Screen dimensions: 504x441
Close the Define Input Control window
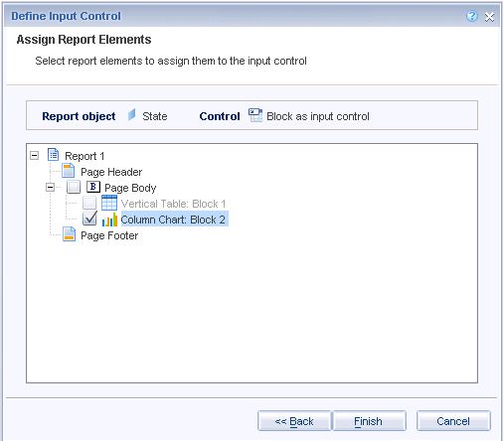[489, 17]
